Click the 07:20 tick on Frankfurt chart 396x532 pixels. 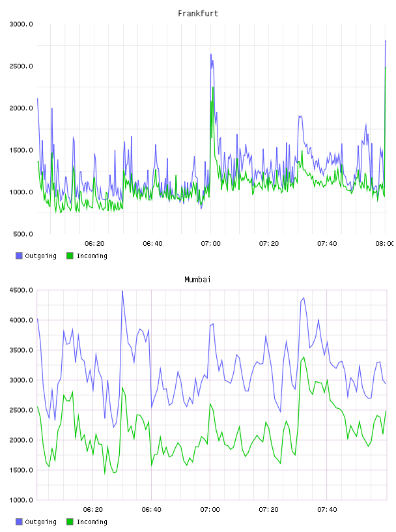[x=269, y=244]
